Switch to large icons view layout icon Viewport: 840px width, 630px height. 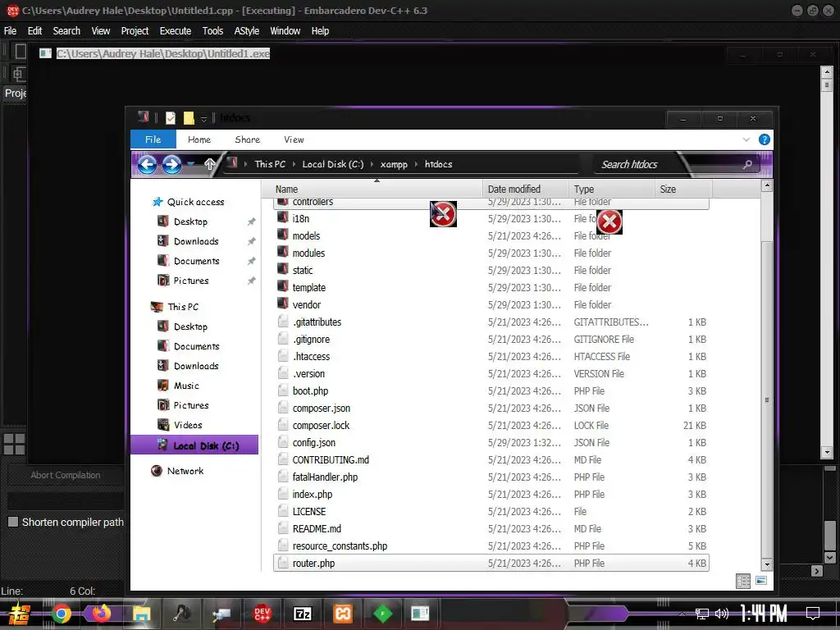(x=760, y=581)
